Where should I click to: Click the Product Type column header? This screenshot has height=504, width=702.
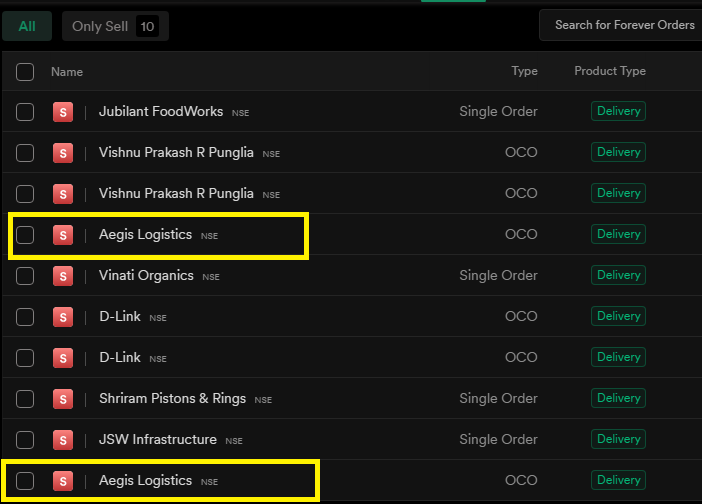click(x=610, y=71)
